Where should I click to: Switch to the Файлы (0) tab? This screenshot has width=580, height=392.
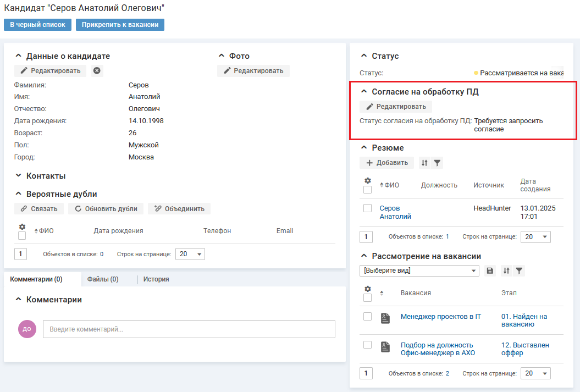click(103, 279)
